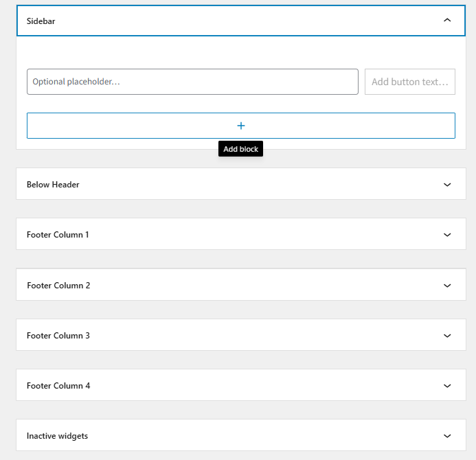The image size is (476, 460).
Task: Open the Inactive widgets section label
Action: [x=57, y=436]
